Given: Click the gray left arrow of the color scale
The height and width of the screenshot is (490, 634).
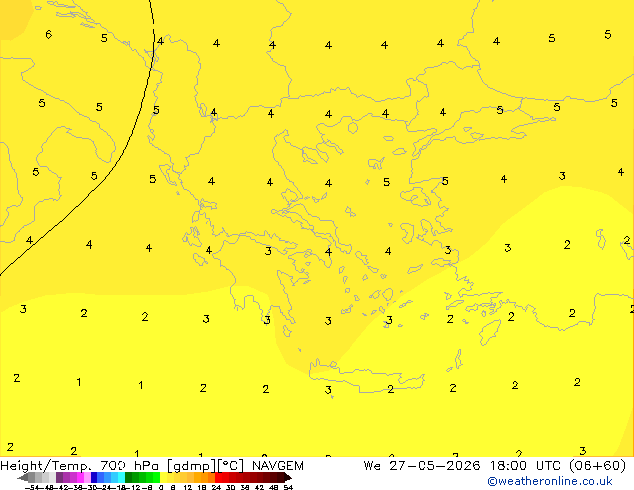Looking at the screenshot, I should (x=23, y=477).
